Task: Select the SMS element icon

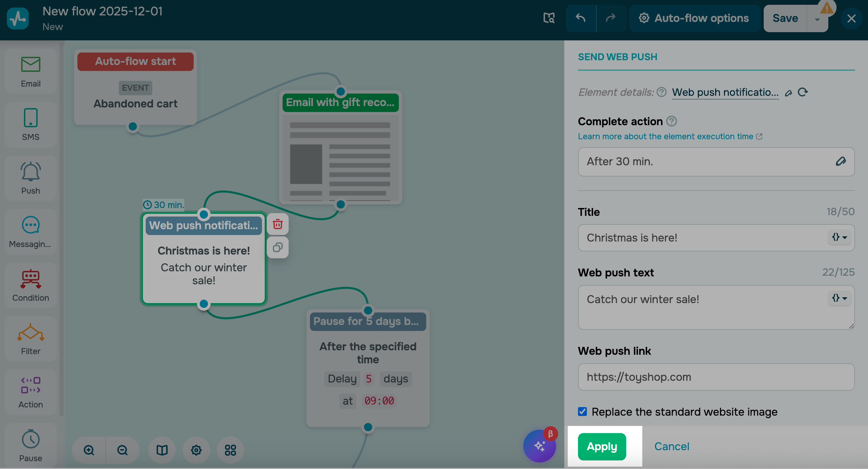Action: click(31, 118)
